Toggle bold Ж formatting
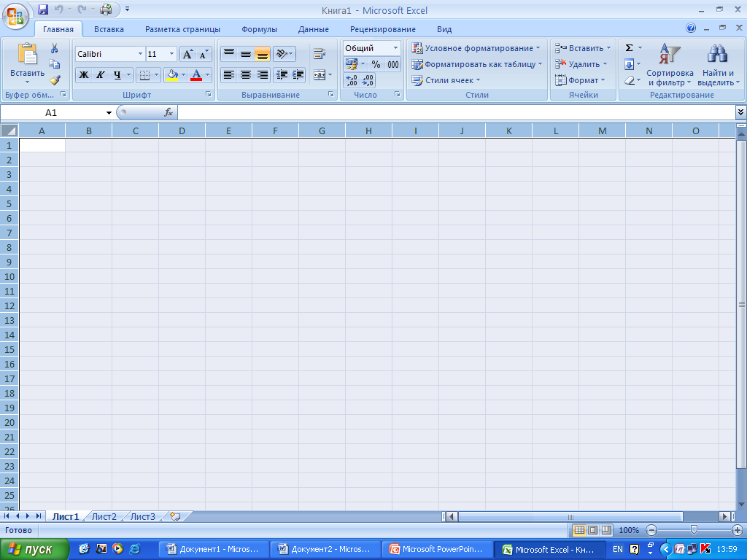The height and width of the screenshot is (560, 747). [x=84, y=75]
